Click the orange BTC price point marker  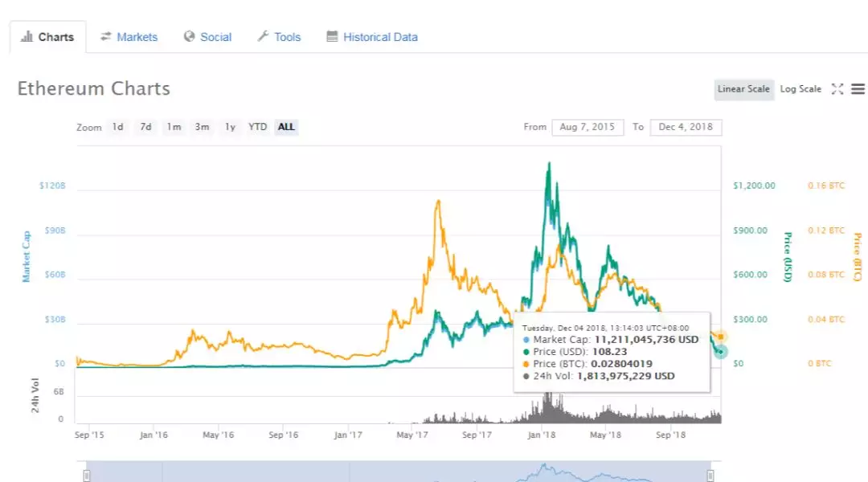tap(720, 337)
